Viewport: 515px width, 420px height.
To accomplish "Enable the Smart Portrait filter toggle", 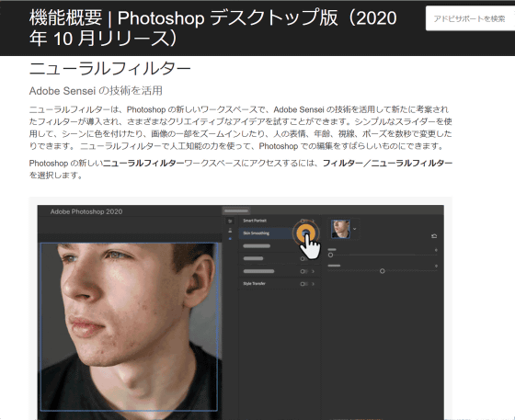I will pyautogui.click(x=303, y=221).
